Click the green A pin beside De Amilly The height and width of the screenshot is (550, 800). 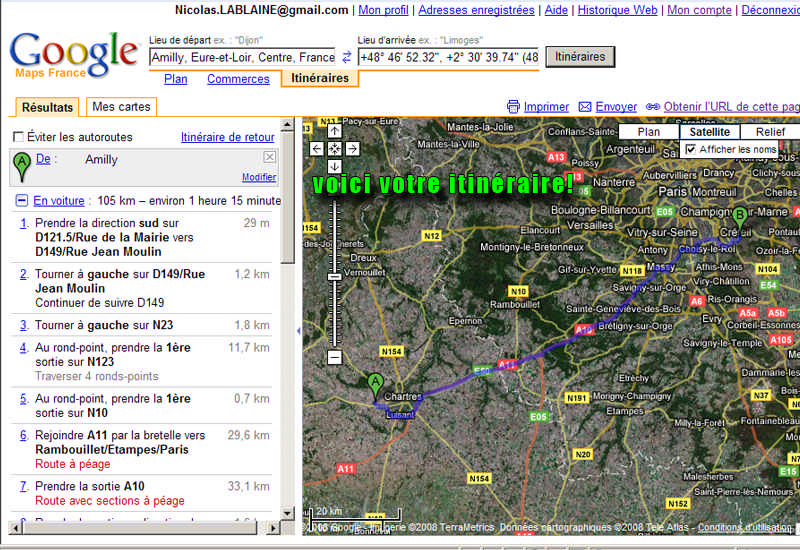(x=21, y=167)
